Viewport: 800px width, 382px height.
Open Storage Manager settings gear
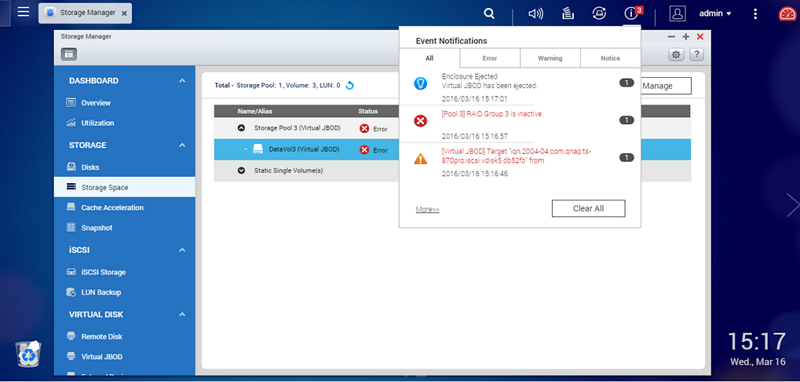[677, 55]
